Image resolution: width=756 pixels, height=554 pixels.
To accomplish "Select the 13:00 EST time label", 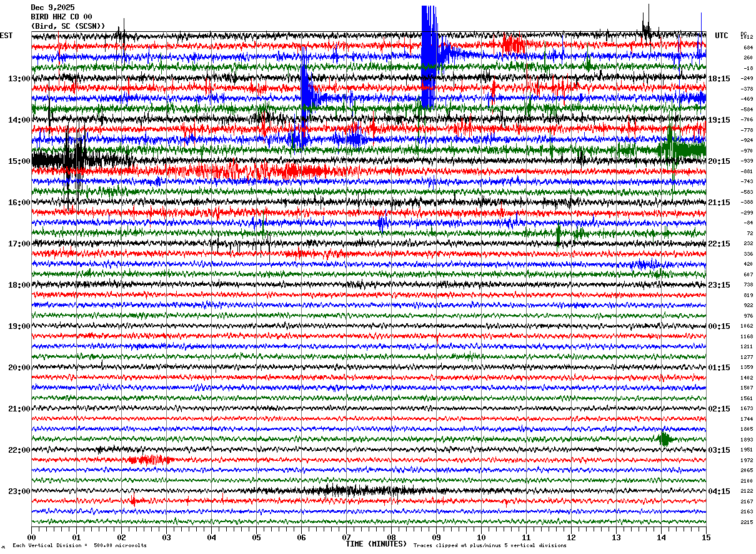I will [19, 79].
